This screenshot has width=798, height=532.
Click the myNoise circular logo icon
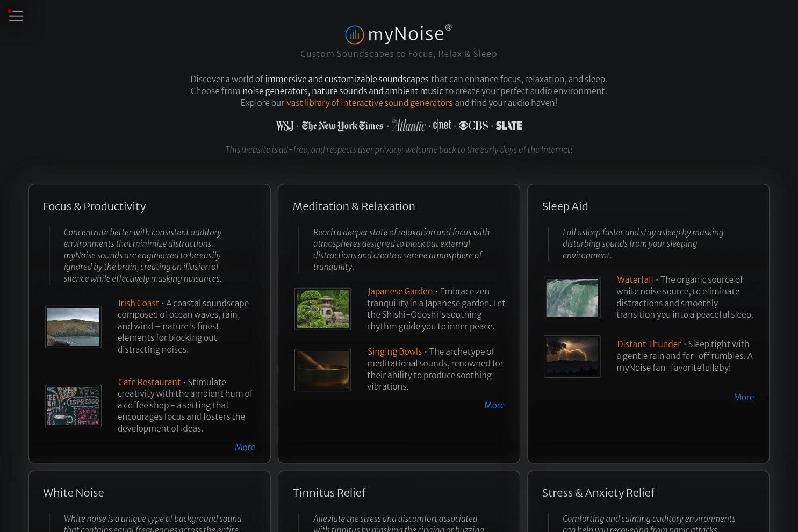(355, 35)
